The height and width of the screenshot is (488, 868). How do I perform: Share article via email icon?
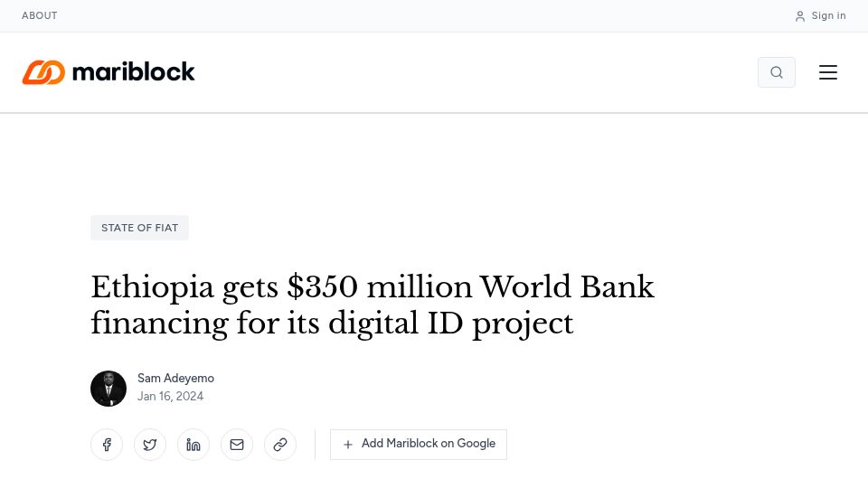tap(237, 445)
